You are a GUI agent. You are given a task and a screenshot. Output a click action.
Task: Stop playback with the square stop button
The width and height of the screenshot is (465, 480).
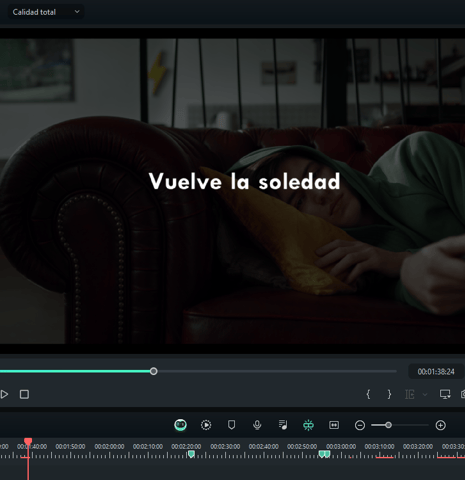pos(24,395)
